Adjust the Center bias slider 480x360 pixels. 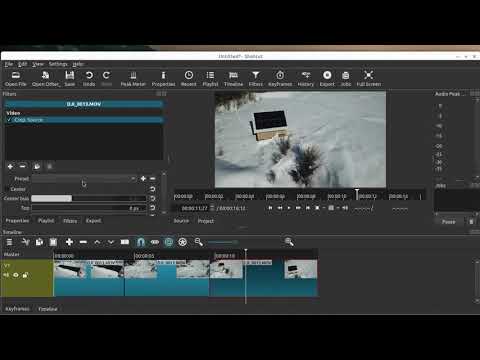pyautogui.click(x=89, y=198)
